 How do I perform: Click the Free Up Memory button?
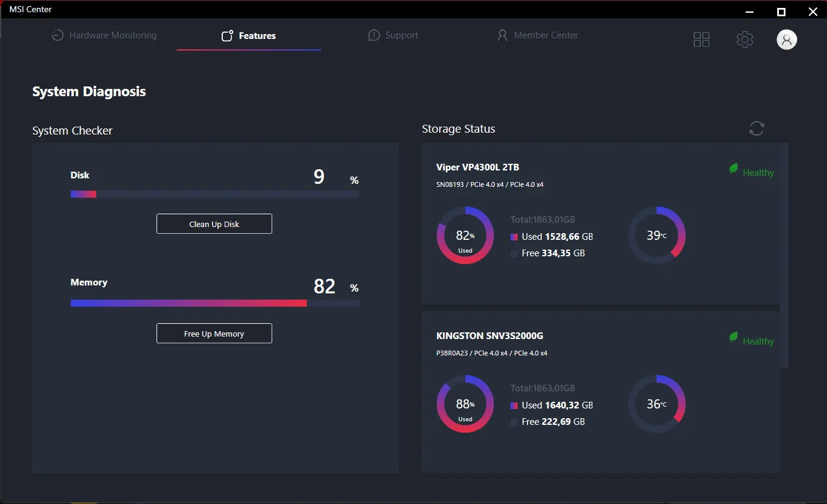214,334
